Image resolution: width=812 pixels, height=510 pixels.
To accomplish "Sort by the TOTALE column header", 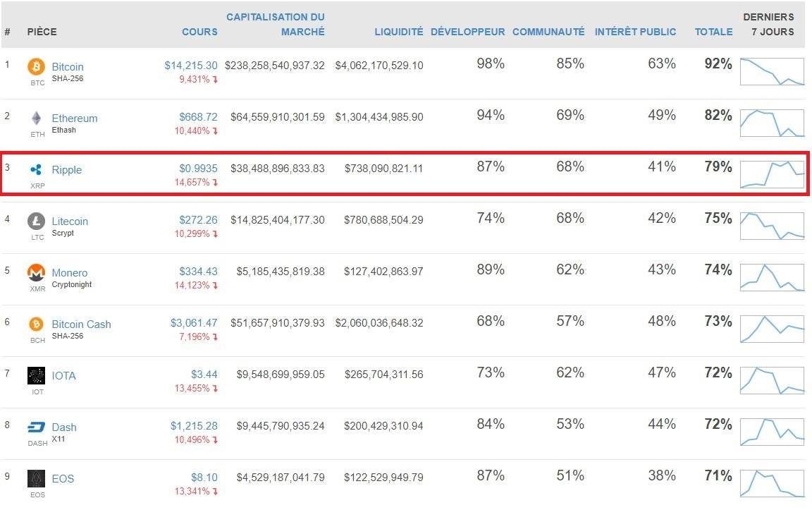I will click(713, 32).
